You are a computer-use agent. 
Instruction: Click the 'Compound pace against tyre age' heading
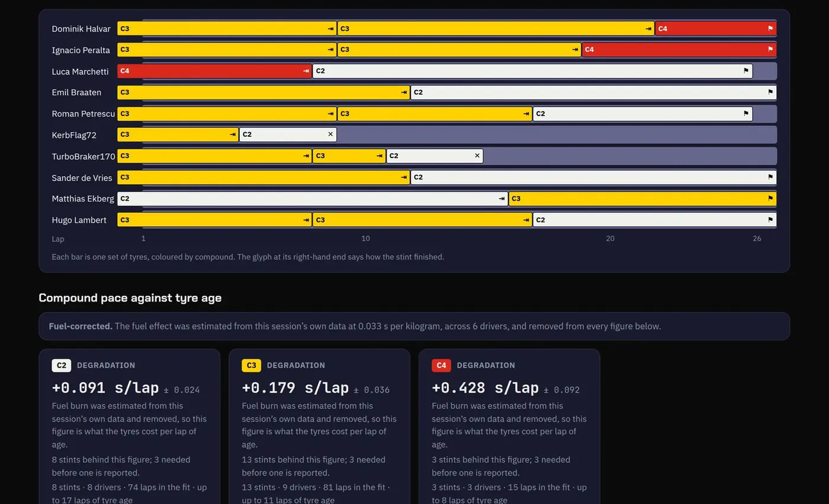click(130, 298)
